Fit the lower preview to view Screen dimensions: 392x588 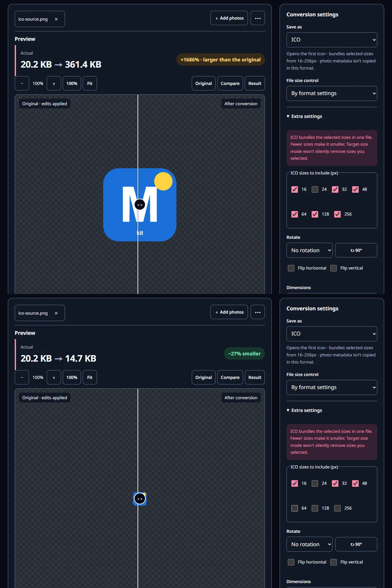point(90,377)
